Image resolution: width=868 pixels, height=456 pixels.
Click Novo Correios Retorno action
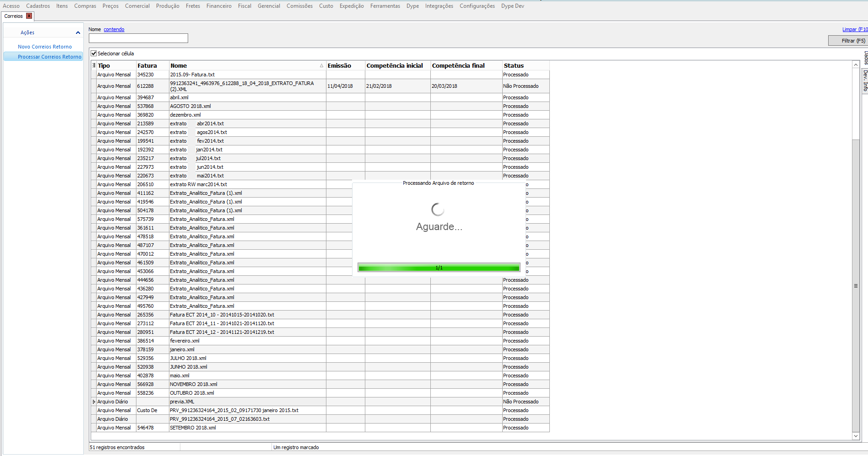point(45,47)
